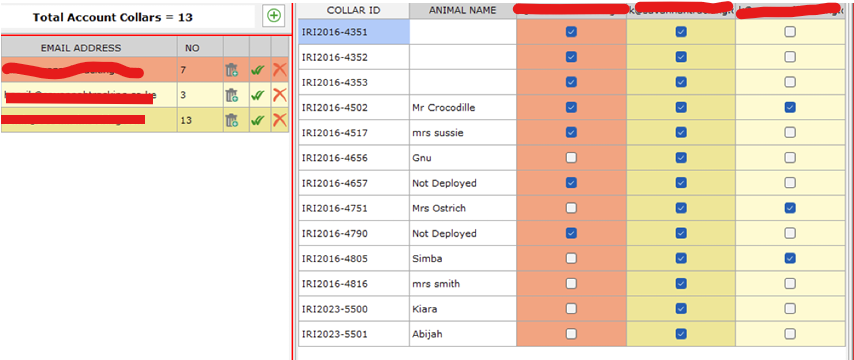
Task: Check the orange-column checkbox for Gnu
Action: pos(571,158)
